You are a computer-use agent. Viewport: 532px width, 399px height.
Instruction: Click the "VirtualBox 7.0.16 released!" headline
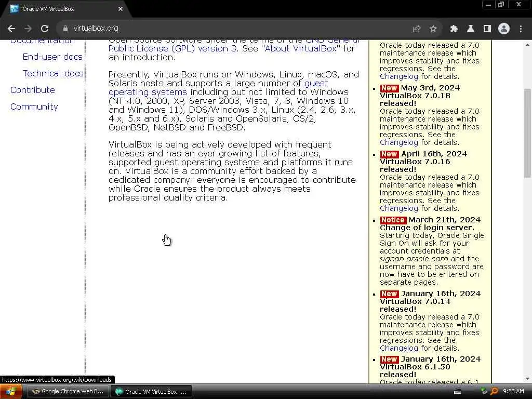(415, 166)
